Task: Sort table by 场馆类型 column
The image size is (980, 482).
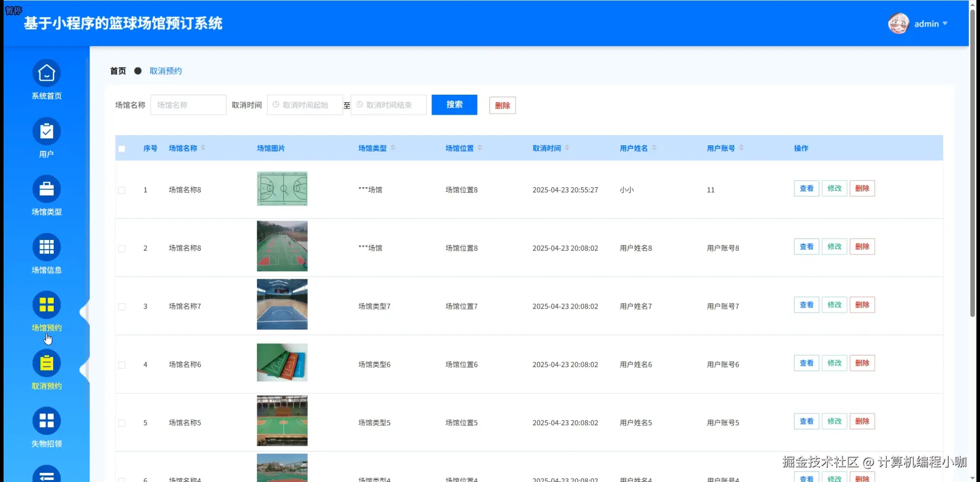Action: pyautogui.click(x=393, y=148)
